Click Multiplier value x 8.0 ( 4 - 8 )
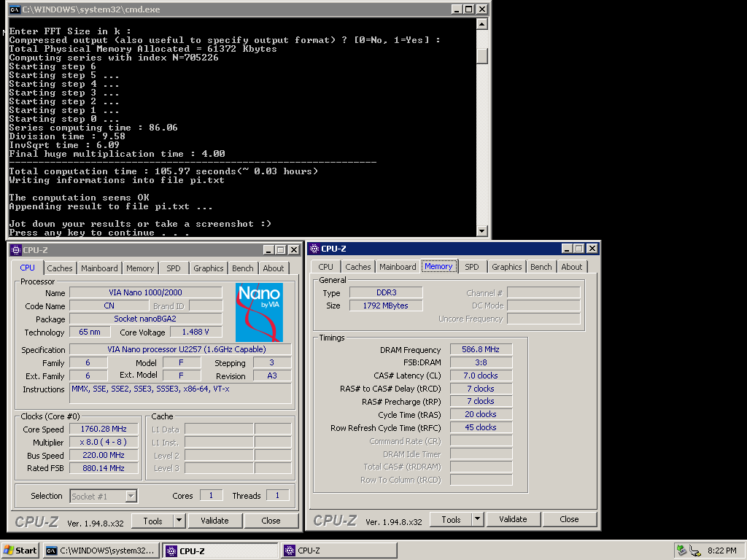The height and width of the screenshot is (560, 747). click(x=104, y=442)
